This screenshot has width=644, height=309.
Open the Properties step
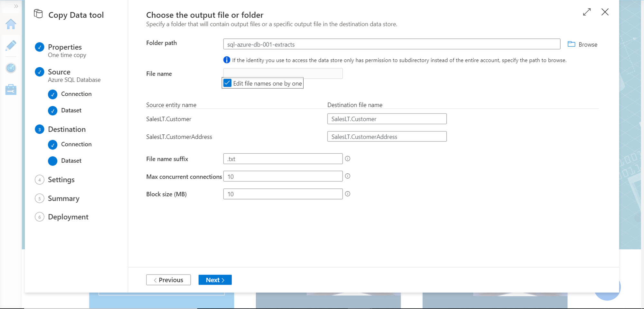pos(65,47)
